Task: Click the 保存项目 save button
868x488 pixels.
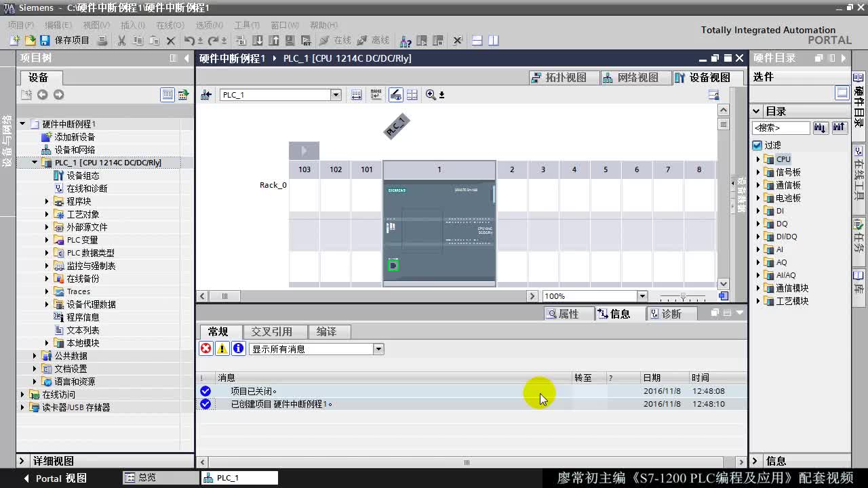Action: tap(65, 41)
